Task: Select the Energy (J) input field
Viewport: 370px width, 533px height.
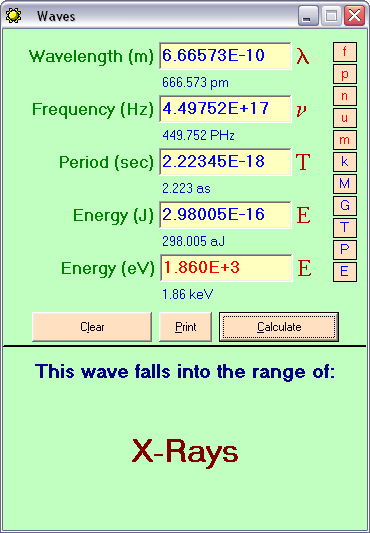Action: (225, 215)
